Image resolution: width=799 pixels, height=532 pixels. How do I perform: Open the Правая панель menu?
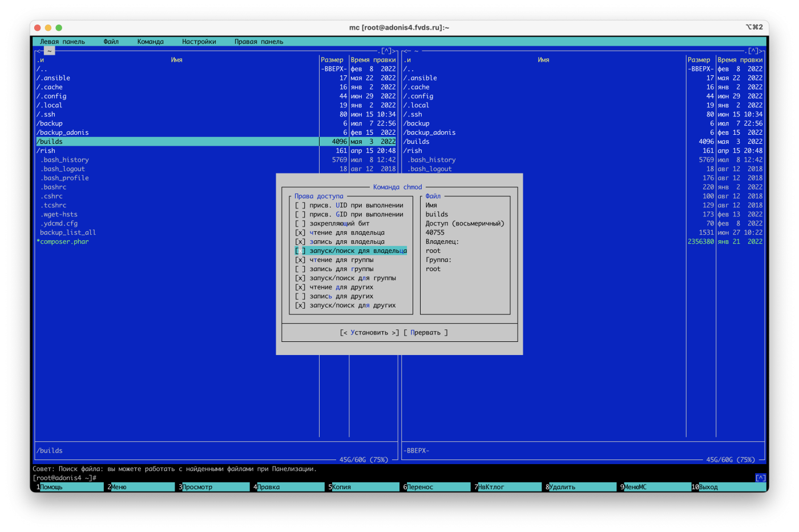coord(259,42)
